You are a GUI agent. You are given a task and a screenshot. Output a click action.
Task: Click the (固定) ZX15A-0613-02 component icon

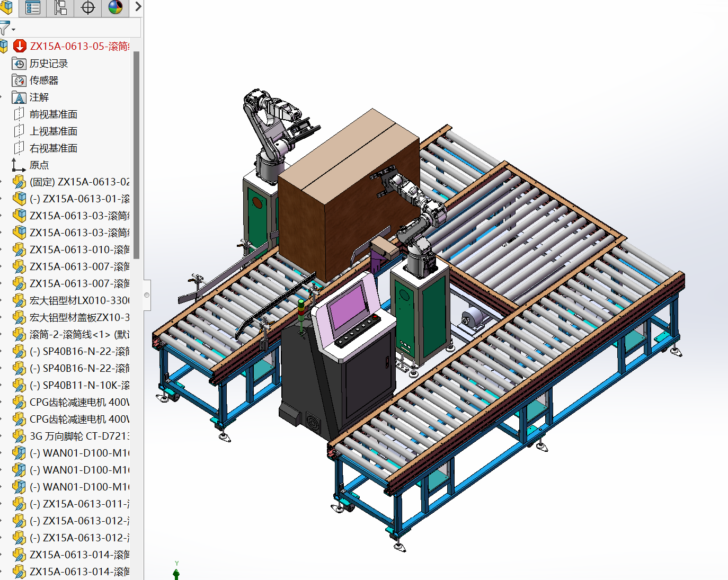click(19, 182)
